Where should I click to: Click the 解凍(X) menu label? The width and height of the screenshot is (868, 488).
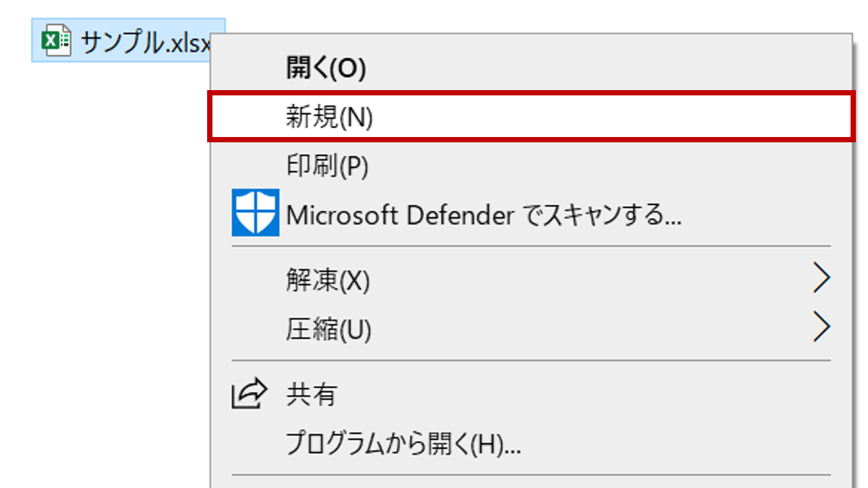tap(327, 280)
